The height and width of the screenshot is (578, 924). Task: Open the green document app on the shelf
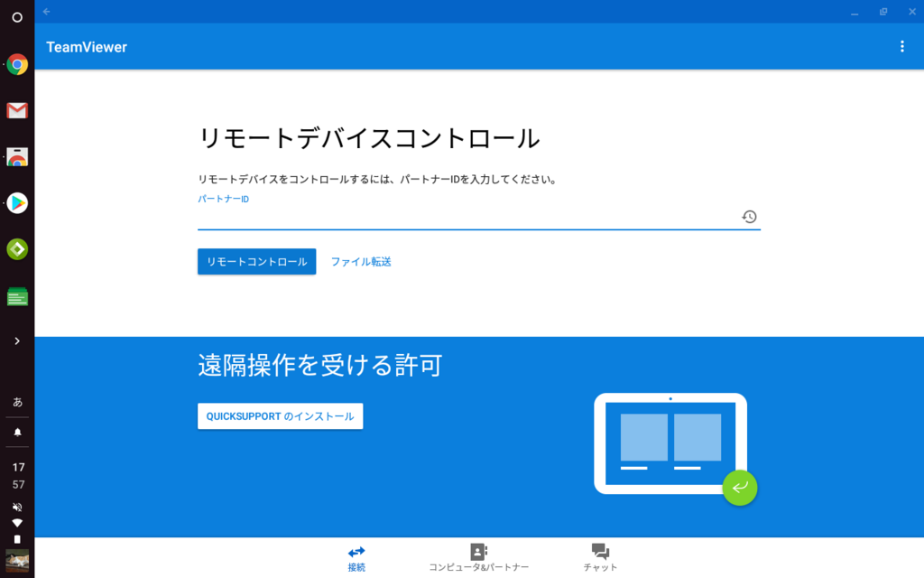pyautogui.click(x=17, y=296)
